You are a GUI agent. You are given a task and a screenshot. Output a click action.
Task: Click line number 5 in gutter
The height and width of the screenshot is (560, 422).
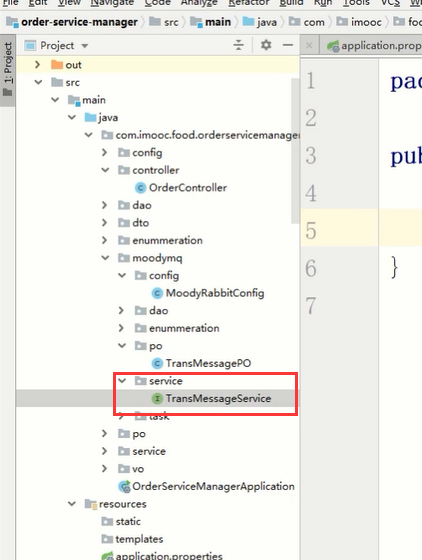pyautogui.click(x=311, y=230)
